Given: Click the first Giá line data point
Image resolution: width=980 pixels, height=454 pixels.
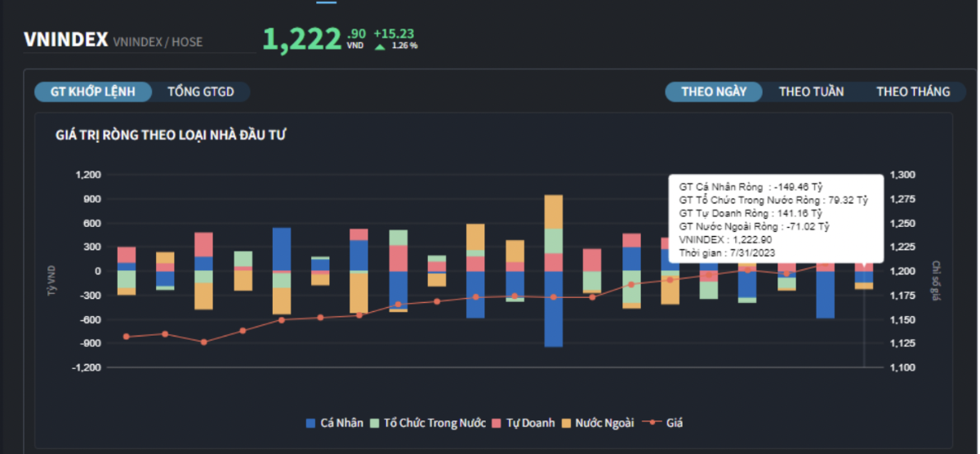Looking at the screenshot, I should (x=126, y=336).
